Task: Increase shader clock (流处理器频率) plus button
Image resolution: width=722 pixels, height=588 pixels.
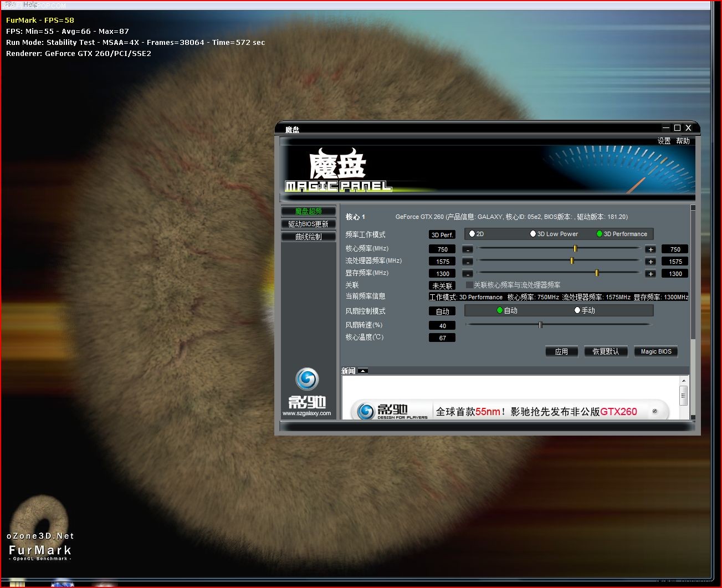Action: click(651, 262)
